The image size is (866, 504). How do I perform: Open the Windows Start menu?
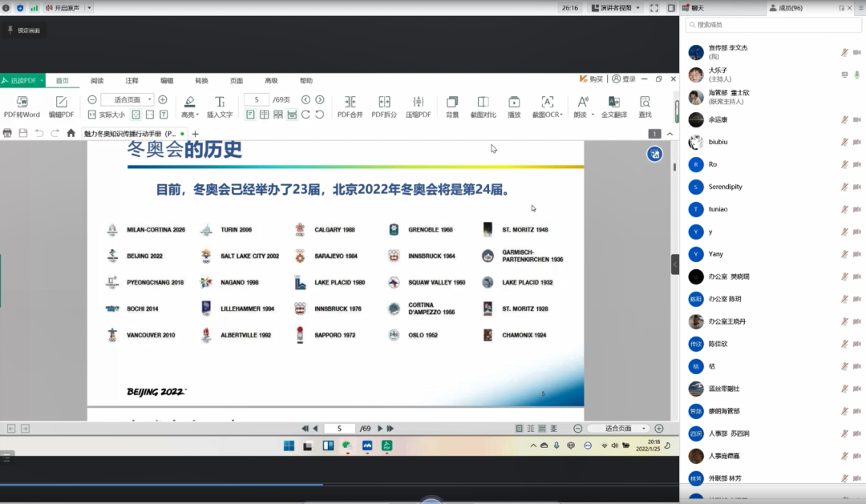point(289,446)
